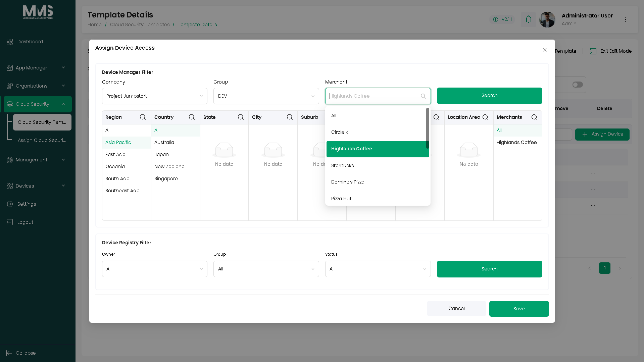Viewport: 644px width, 362px height.
Task: Select Circle K in Merchant dropdown
Action: 376,133
